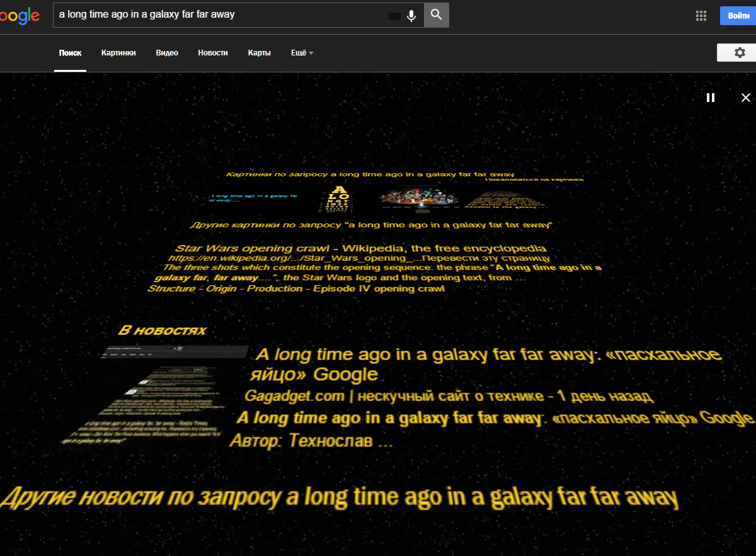Click the Gagadget.com source line
Image resolution: width=756 pixels, height=556 pixels.
click(x=449, y=396)
